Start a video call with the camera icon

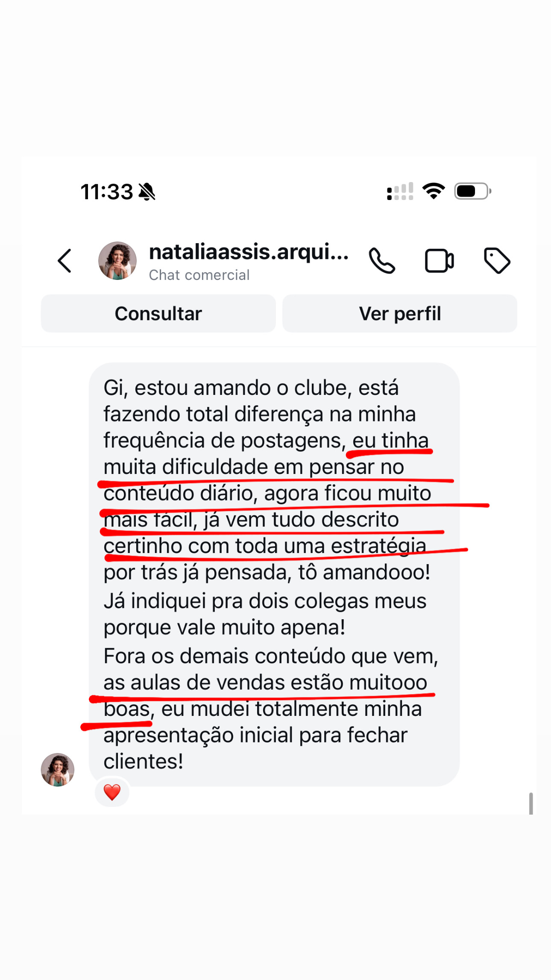pos(439,261)
